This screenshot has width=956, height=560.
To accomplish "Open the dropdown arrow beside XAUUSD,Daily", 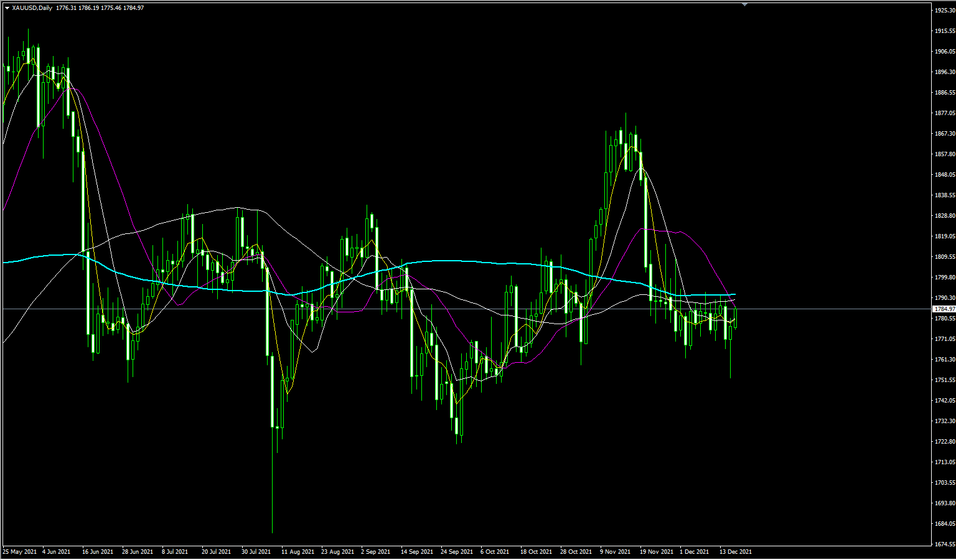I will 7,8.
